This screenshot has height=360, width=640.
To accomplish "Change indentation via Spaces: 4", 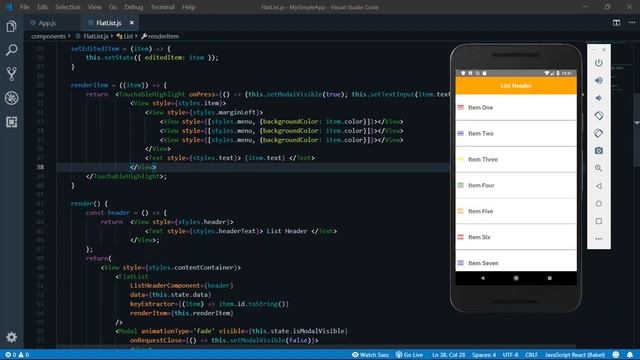I will (x=484, y=355).
